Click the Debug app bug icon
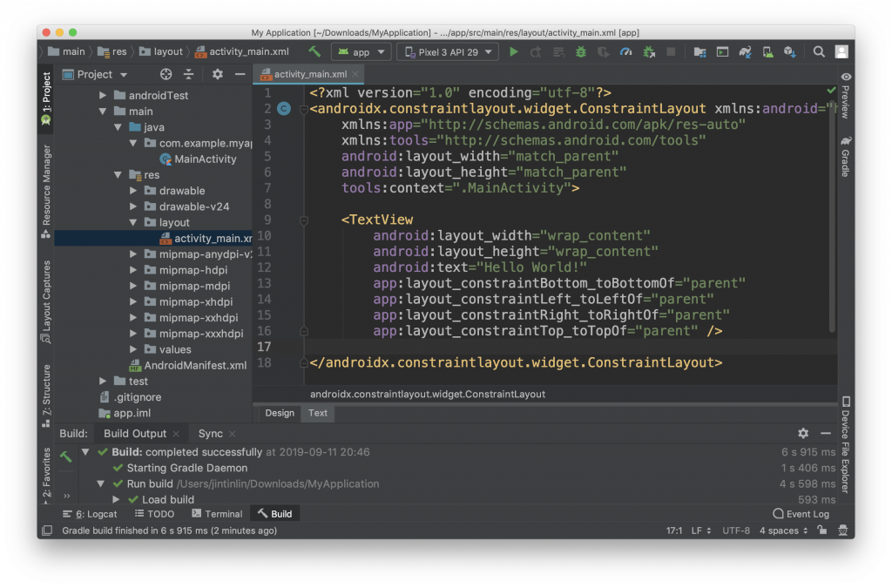The width and height of the screenshot is (892, 588). (581, 51)
